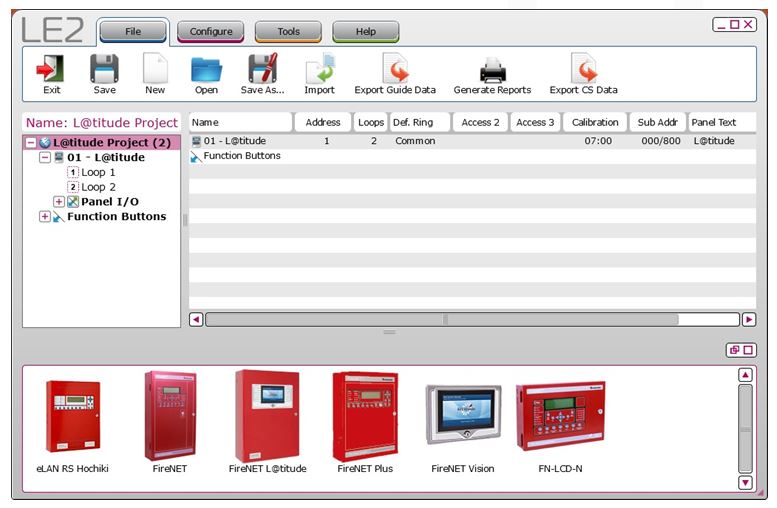Click the Generate Reports printer icon
Viewport: 777px width, 508px height.
pyautogui.click(x=493, y=70)
